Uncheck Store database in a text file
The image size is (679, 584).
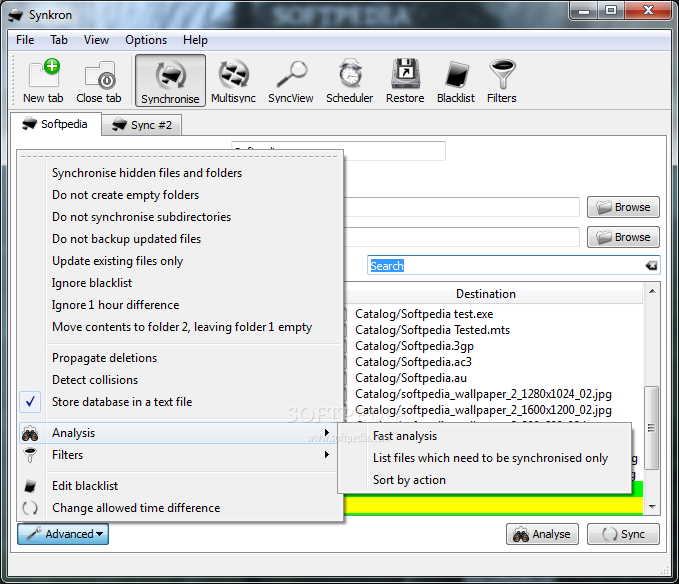pos(180,402)
